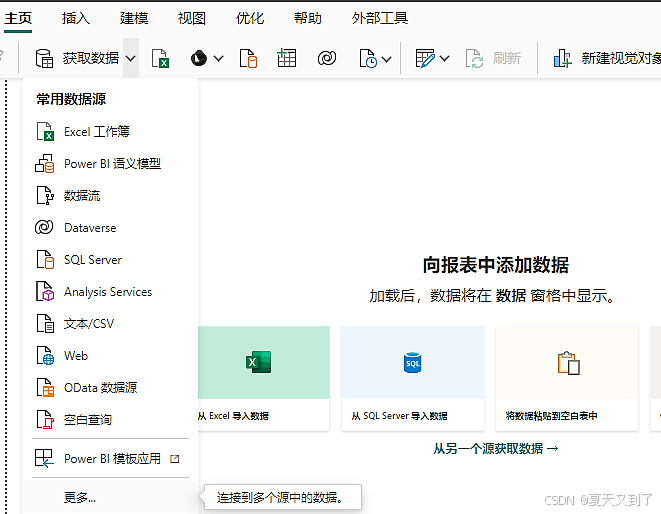Click the SQL Server icon in menu
Image resolution: width=661 pixels, height=514 pixels.
tap(45, 259)
